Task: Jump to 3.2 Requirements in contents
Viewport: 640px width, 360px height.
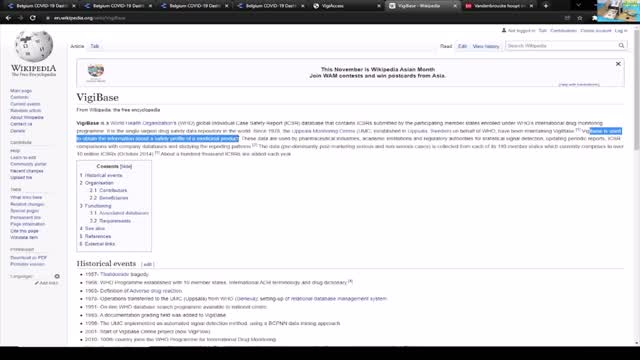Action: click(110, 221)
